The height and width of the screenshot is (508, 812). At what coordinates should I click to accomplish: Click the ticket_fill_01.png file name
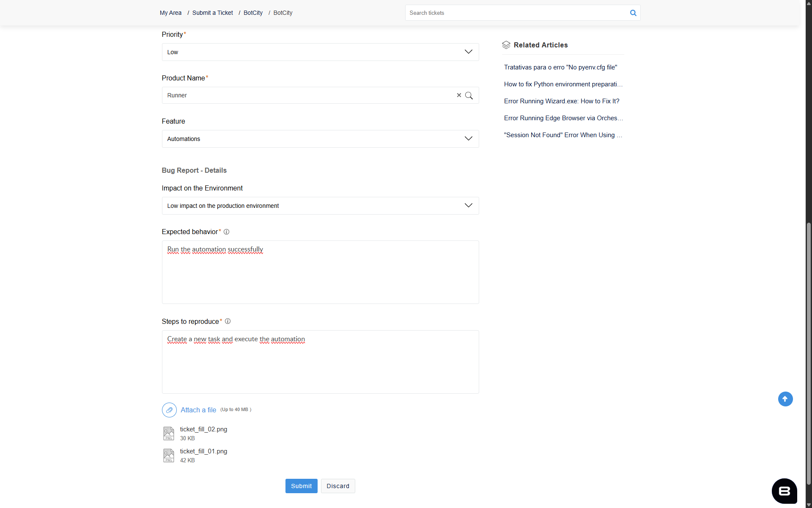tap(203, 451)
